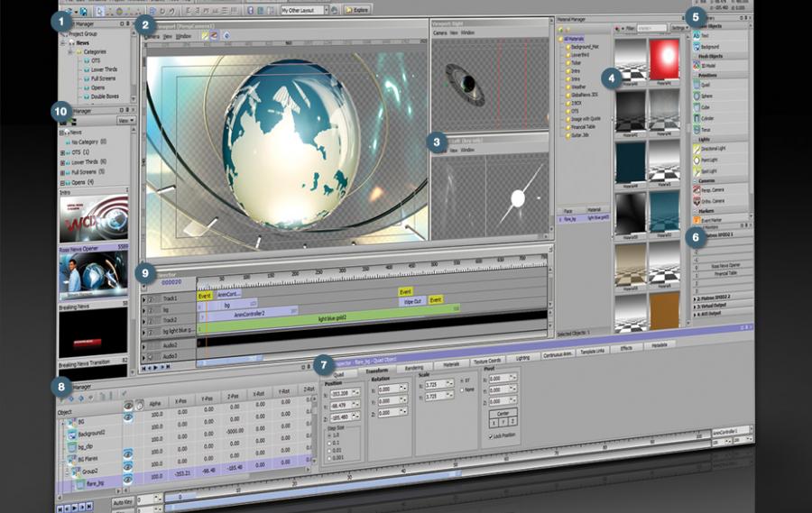The height and width of the screenshot is (513, 812).
Task: Expand the OTS (1) category node
Action: point(62,152)
